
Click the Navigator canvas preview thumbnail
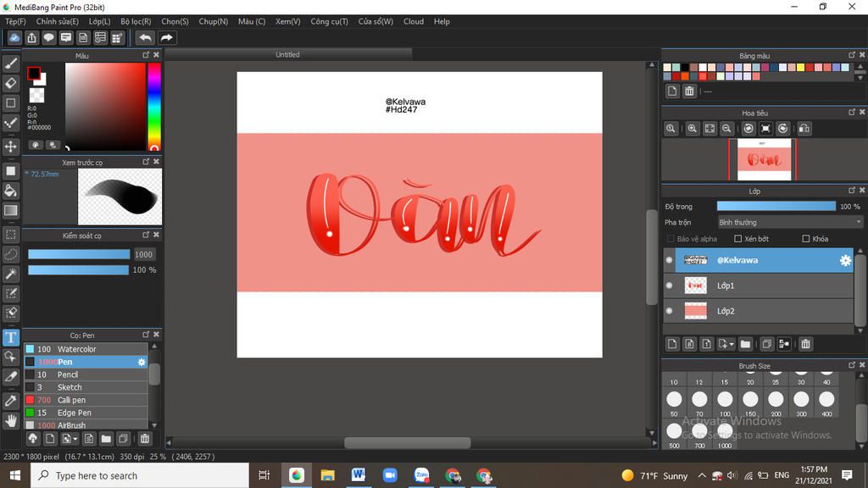764,159
